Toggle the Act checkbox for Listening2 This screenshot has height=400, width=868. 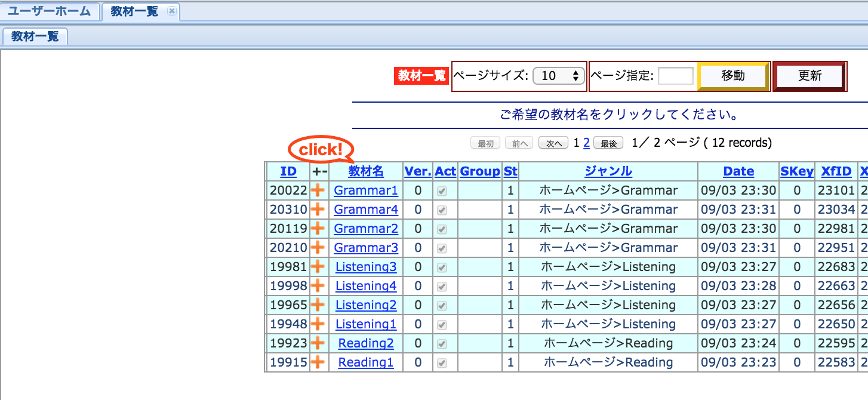(444, 305)
